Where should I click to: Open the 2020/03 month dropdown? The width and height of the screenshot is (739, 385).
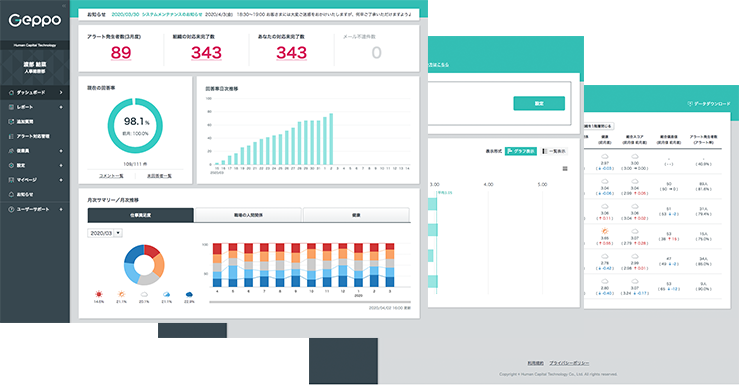[x=105, y=233]
